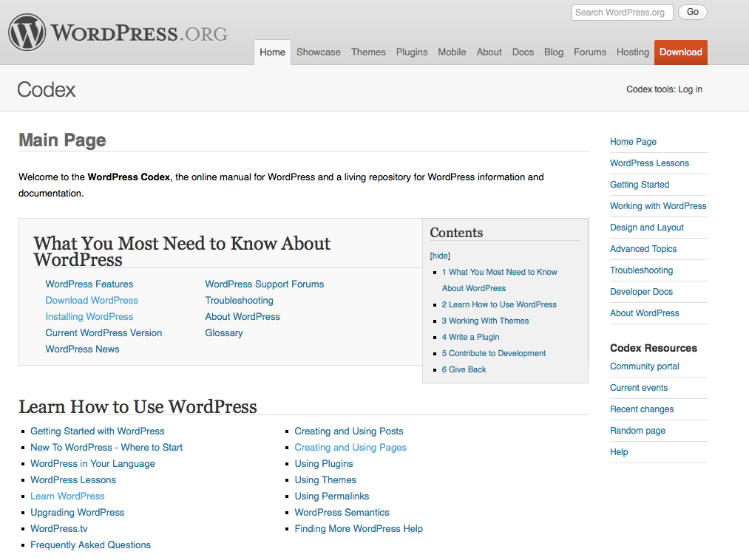Visit the WordPress Support Forums link
This screenshot has width=749, height=560.
pyautogui.click(x=265, y=284)
